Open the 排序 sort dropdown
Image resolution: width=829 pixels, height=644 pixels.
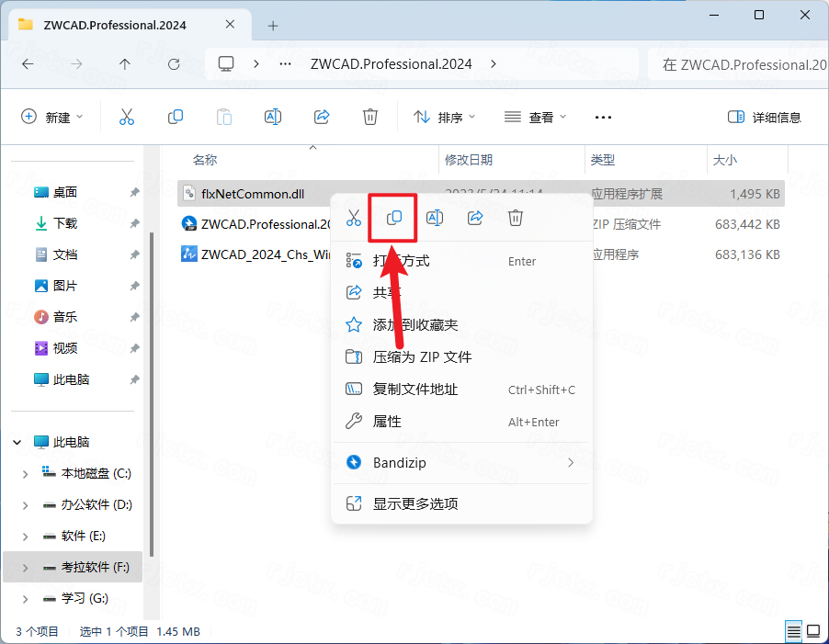point(445,117)
